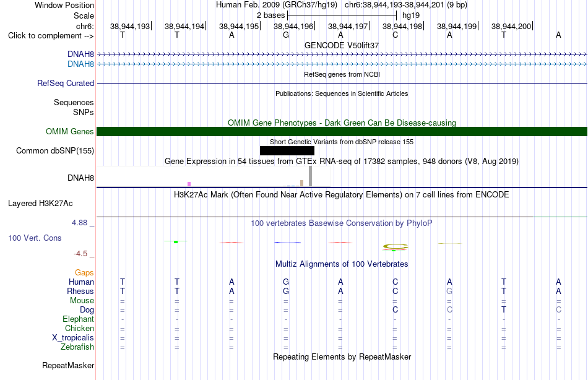Image resolution: width=588 pixels, height=380 pixels.
Task: Click the Chicken species row label
Action: click(x=79, y=329)
